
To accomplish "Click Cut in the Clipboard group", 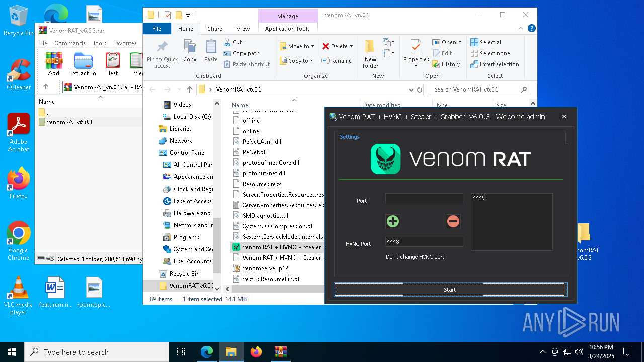I will point(233,42).
